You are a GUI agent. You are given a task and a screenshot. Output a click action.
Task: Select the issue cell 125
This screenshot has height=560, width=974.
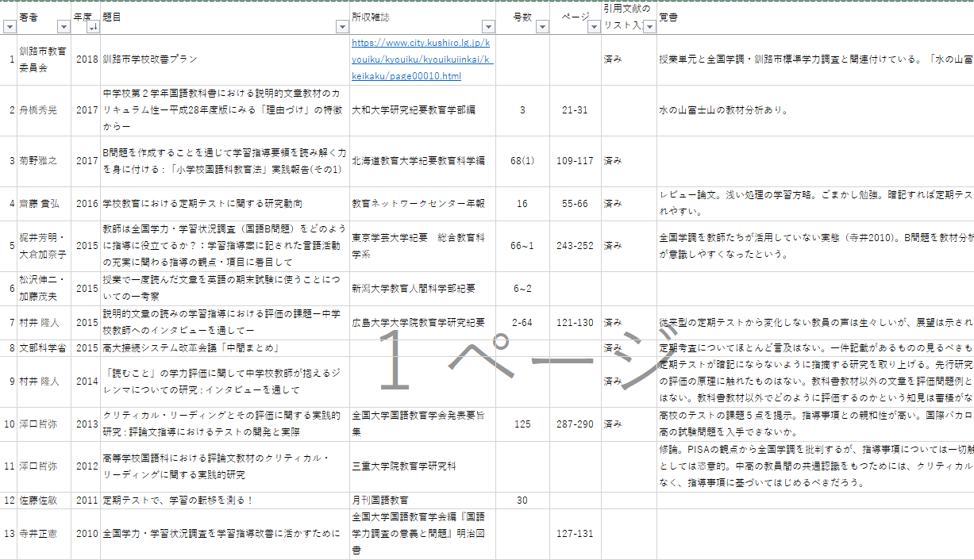(522, 424)
